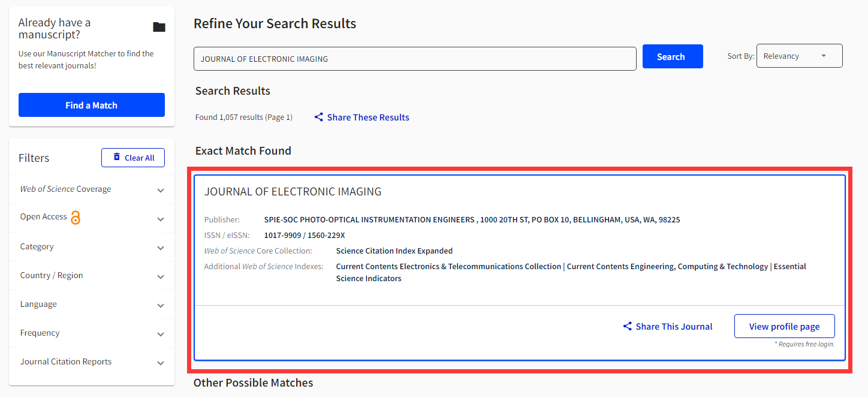Expand the Country / Region filter
The width and height of the screenshot is (868, 398).
pyautogui.click(x=161, y=277)
